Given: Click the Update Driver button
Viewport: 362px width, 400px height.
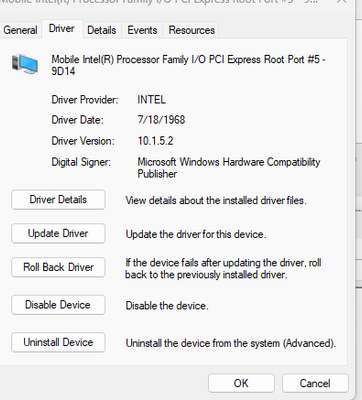Looking at the screenshot, I should [58, 233].
